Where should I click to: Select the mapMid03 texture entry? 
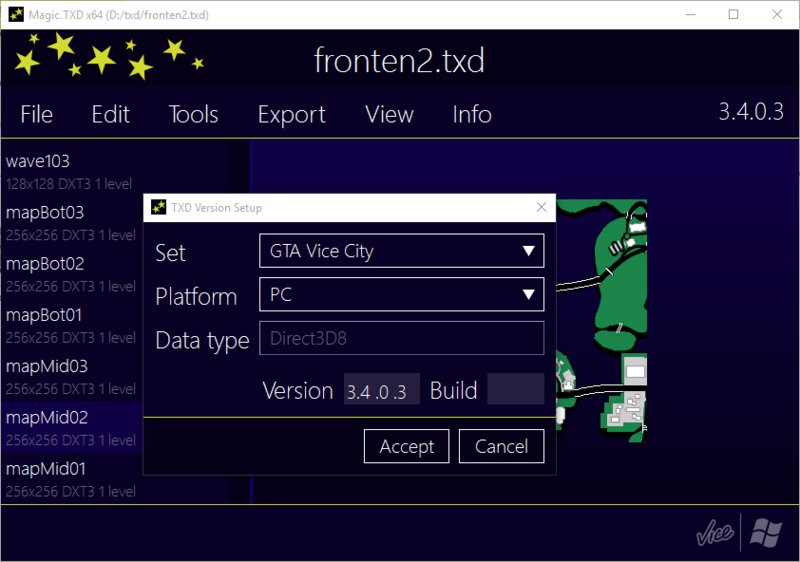click(71, 377)
